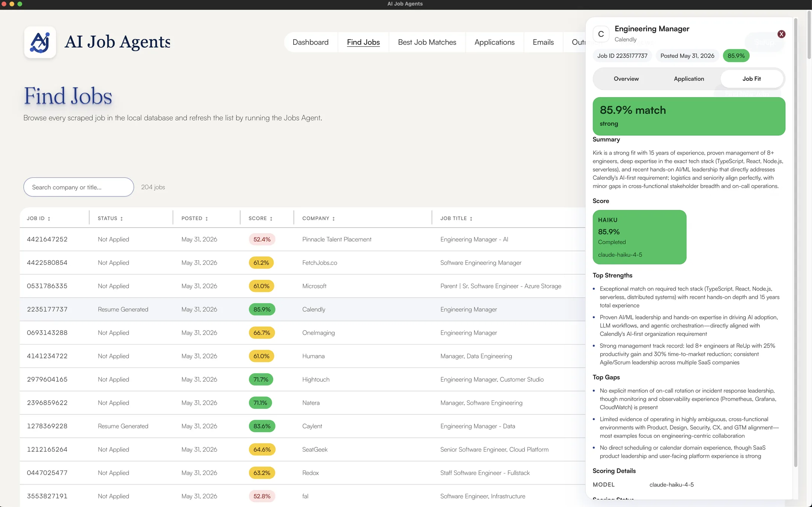Click the 71.7% score for Hightouch

tap(261, 379)
